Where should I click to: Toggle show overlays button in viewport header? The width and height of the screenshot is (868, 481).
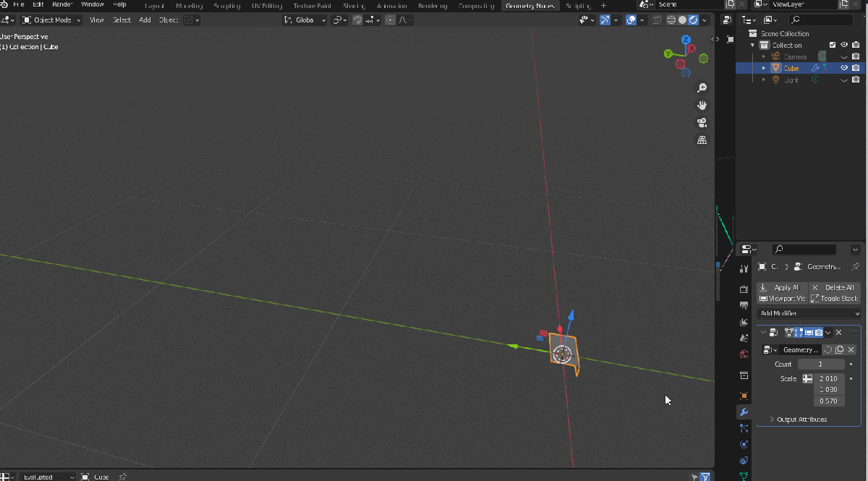[x=631, y=20]
